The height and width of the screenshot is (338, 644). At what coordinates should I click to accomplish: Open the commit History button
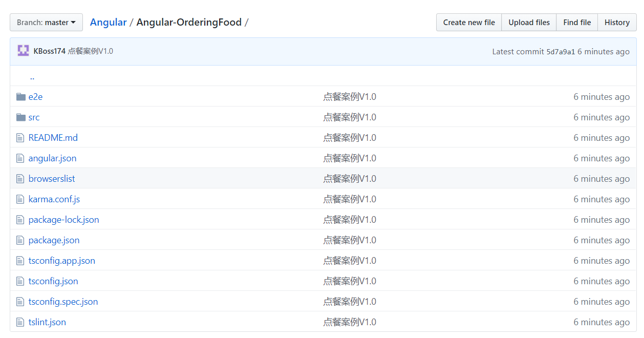(x=617, y=23)
